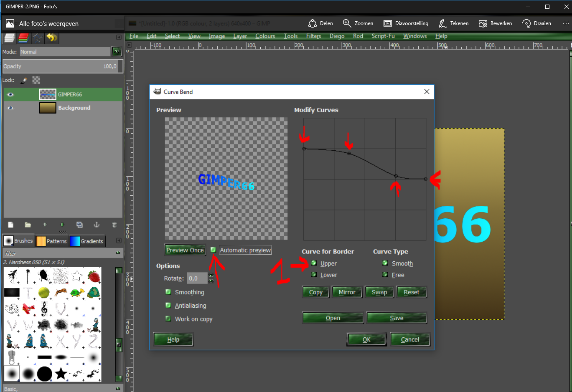Open the Basic brush tag dropdown arrow

point(118,388)
